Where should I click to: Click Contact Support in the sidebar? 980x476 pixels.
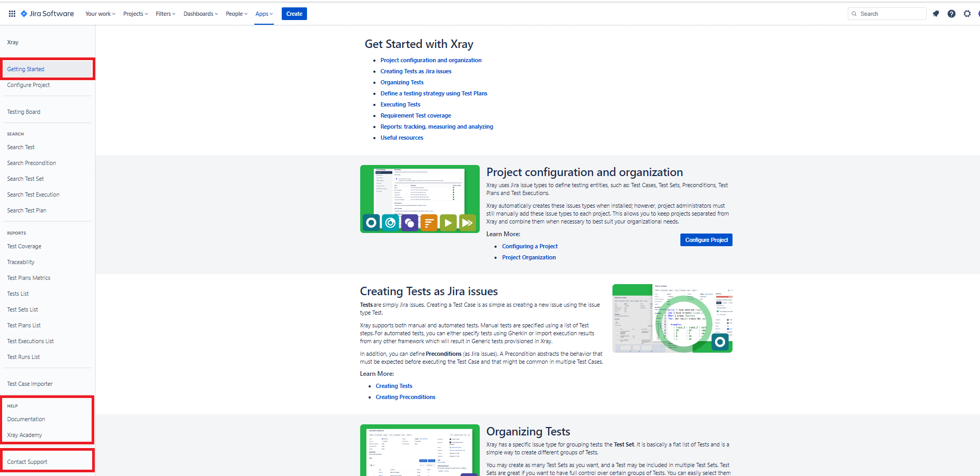[27, 462]
